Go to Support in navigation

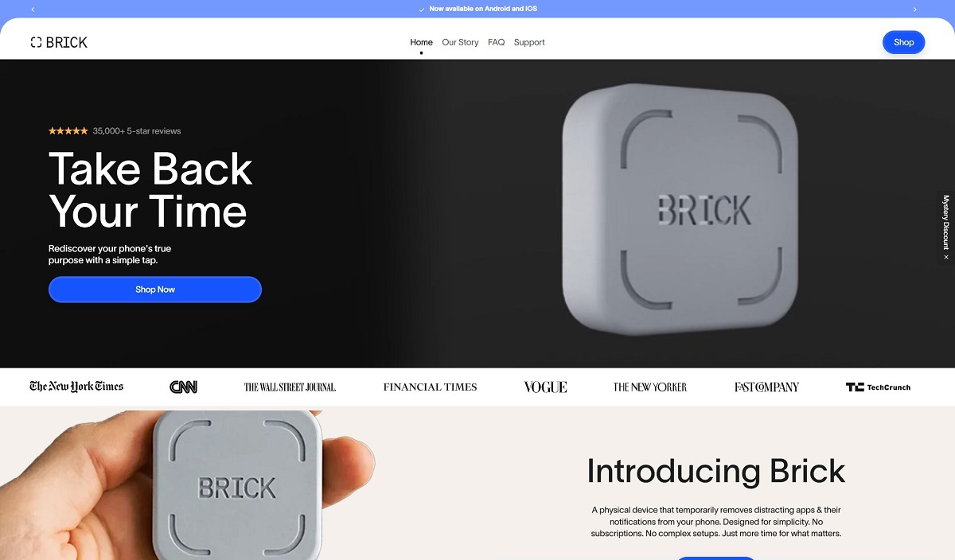529,42
